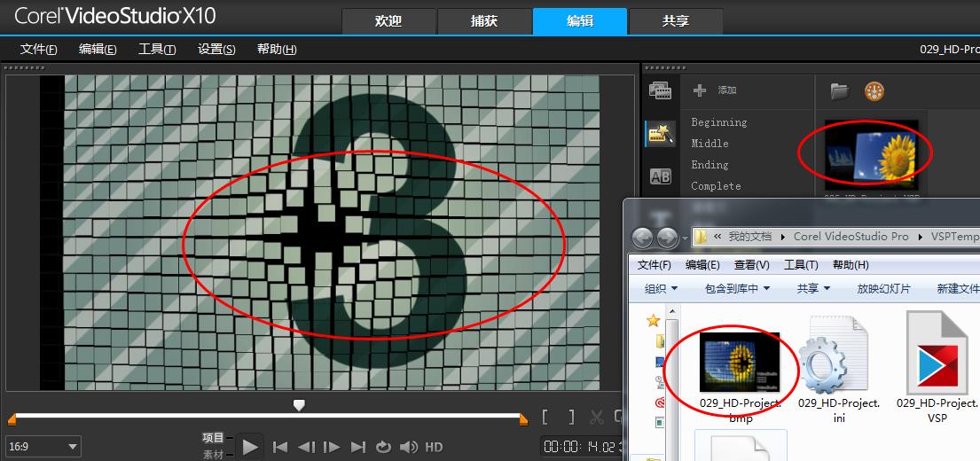The image size is (980, 461).
Task: Click the folder import icon in the library
Action: click(839, 92)
